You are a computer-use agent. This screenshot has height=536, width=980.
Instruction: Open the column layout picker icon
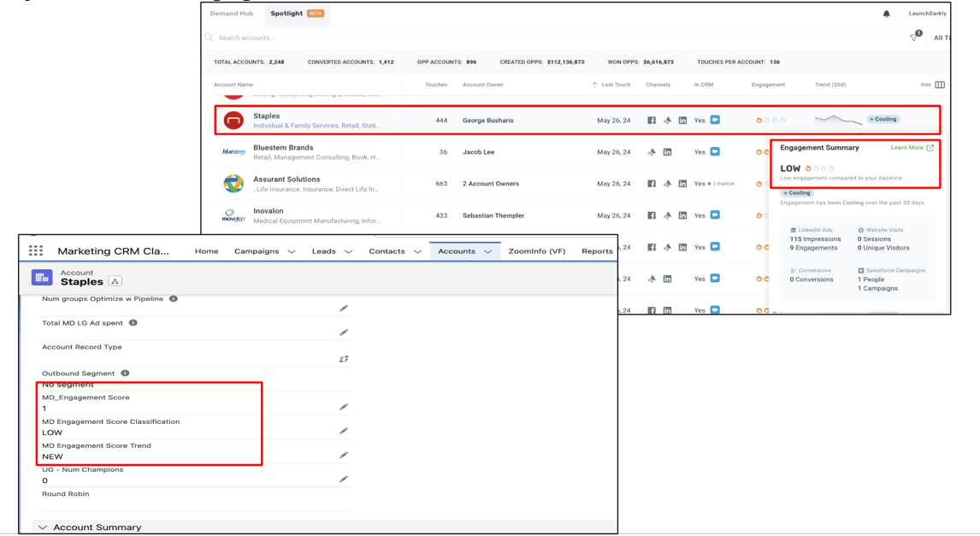[x=940, y=85]
